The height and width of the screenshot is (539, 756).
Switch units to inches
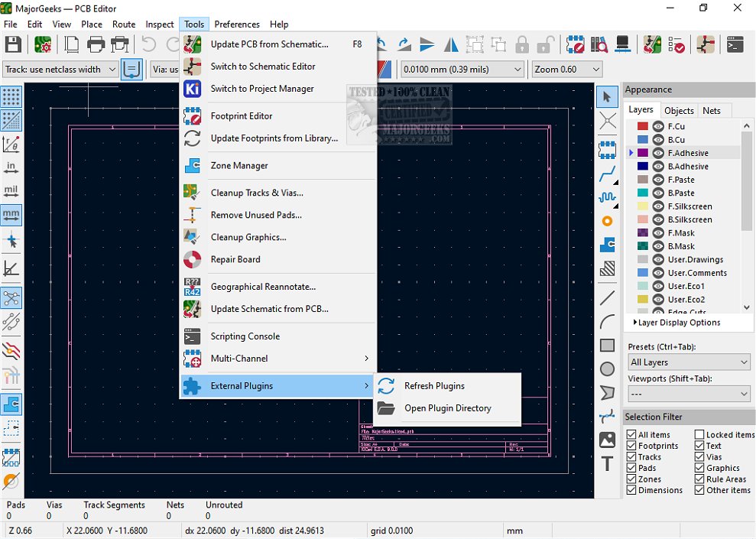tap(11, 167)
